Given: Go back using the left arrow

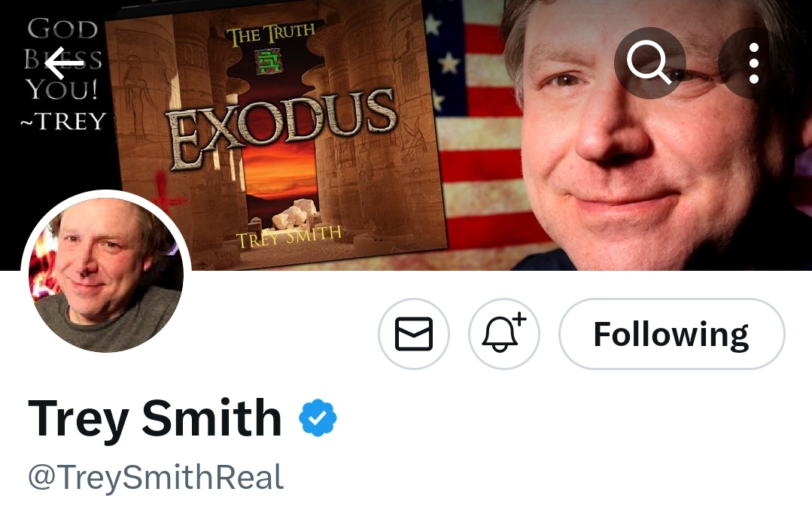Looking at the screenshot, I should tap(64, 63).
